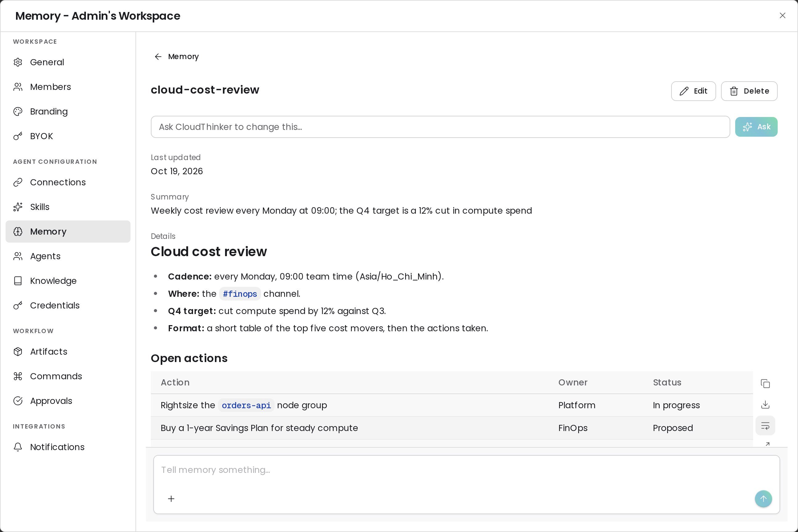This screenshot has height=532, width=798.
Task: Click the Cadence bullet line
Action: [x=306, y=276]
